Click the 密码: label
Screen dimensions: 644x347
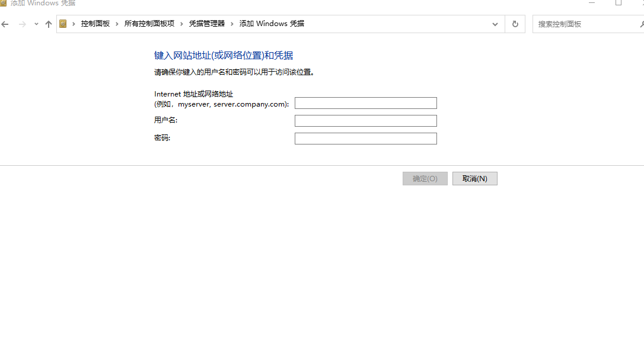[162, 138]
